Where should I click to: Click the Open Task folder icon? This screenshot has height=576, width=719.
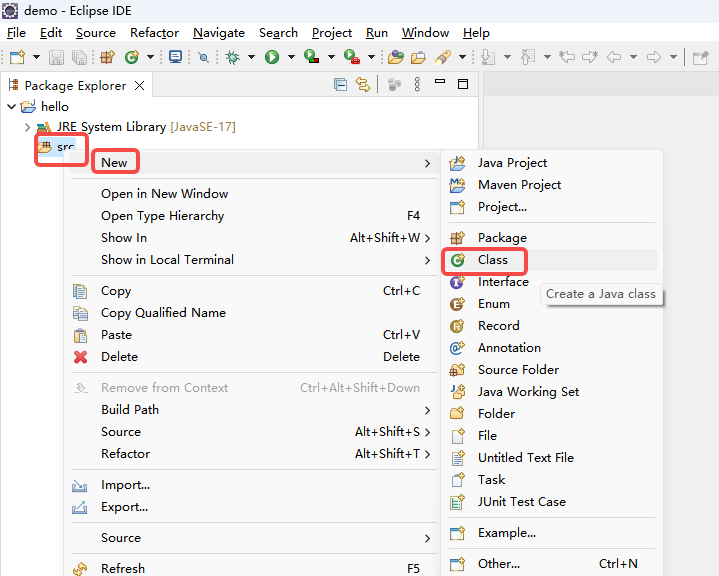[x=418, y=57]
